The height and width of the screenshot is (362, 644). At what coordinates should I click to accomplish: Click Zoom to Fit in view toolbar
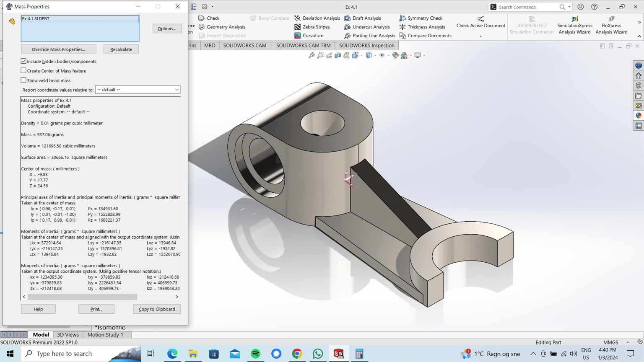(x=312, y=55)
